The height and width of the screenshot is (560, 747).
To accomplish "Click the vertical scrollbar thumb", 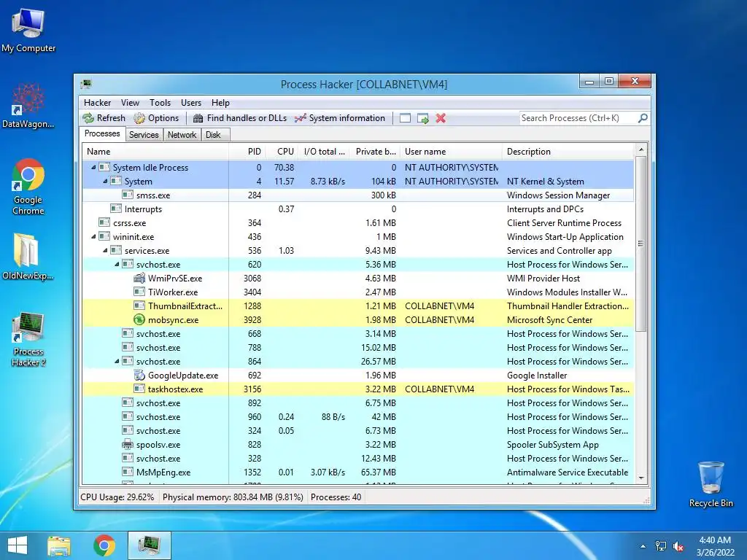I will point(640,244).
